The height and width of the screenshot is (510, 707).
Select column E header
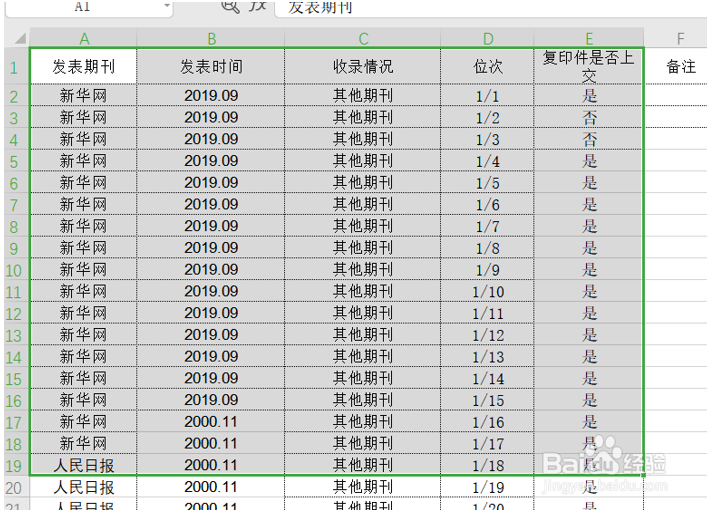pos(589,39)
